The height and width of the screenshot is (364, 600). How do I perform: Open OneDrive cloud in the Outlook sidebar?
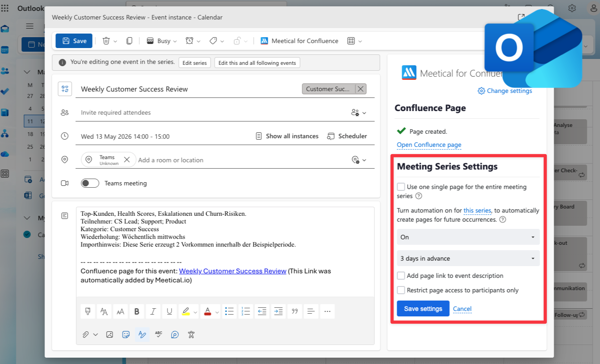[5, 154]
